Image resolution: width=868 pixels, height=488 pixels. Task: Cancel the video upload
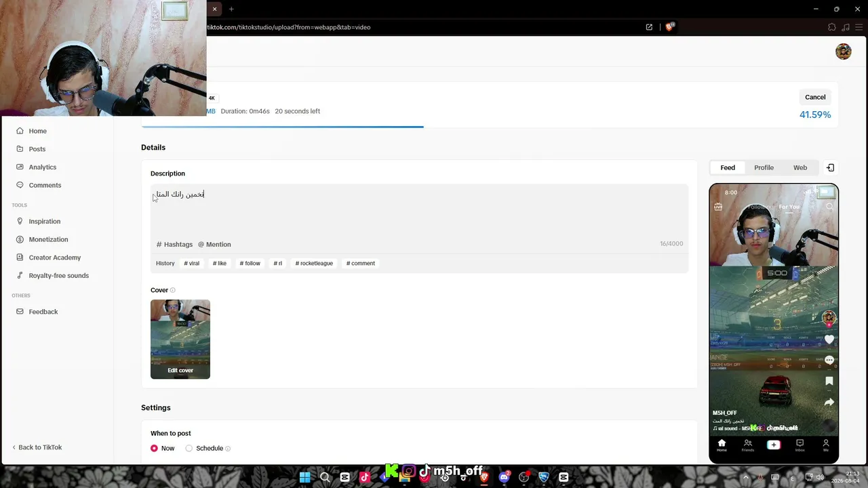[x=815, y=97]
